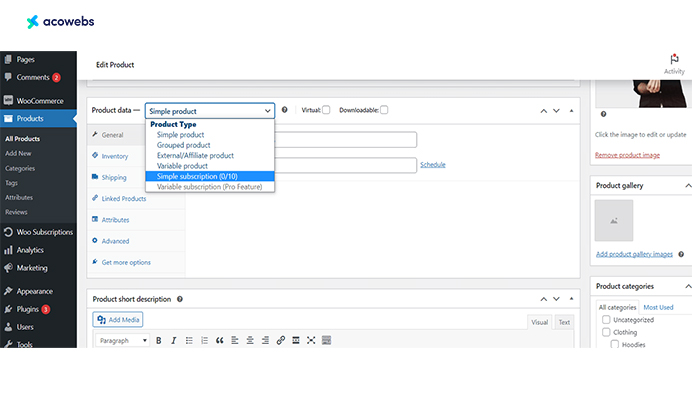Open Plugins in the sidebar
This screenshot has height=399, width=692.
38,309
